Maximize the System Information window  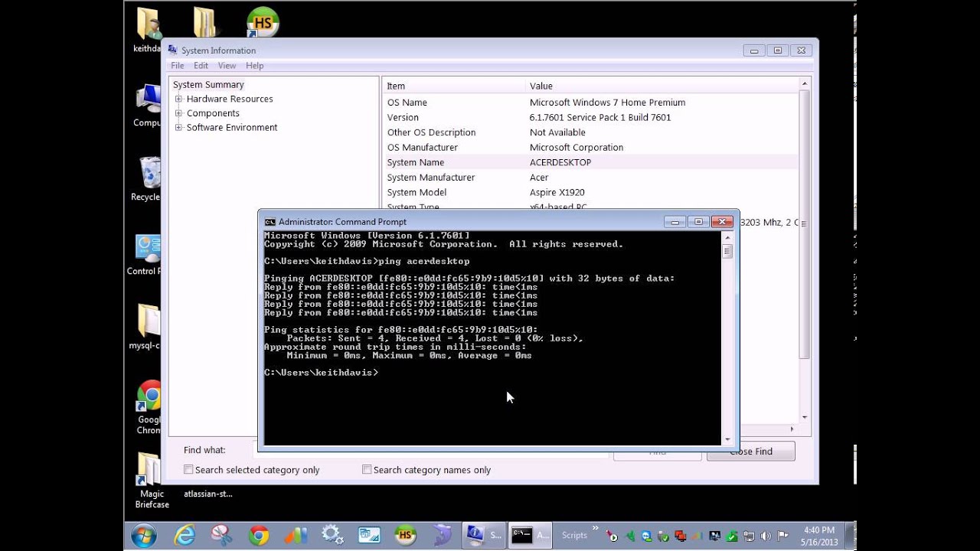(778, 51)
